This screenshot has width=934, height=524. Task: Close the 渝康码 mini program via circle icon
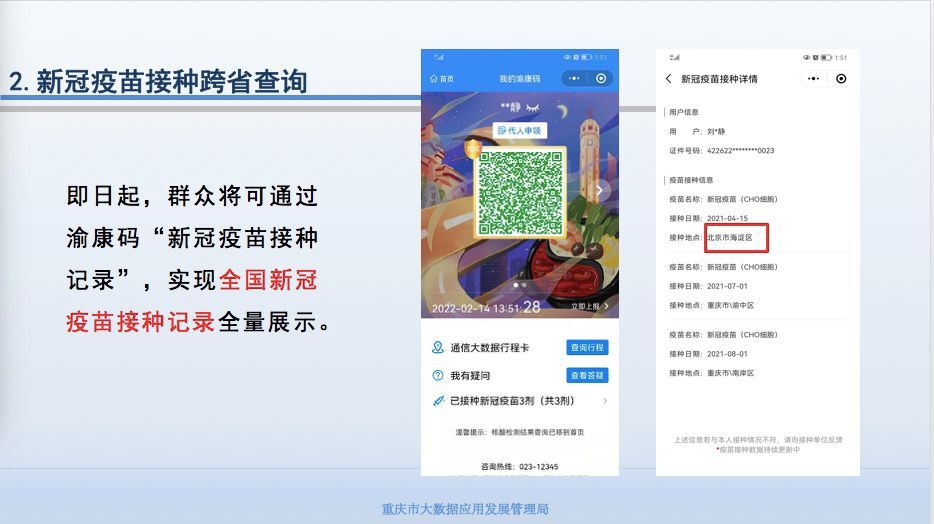coord(601,78)
